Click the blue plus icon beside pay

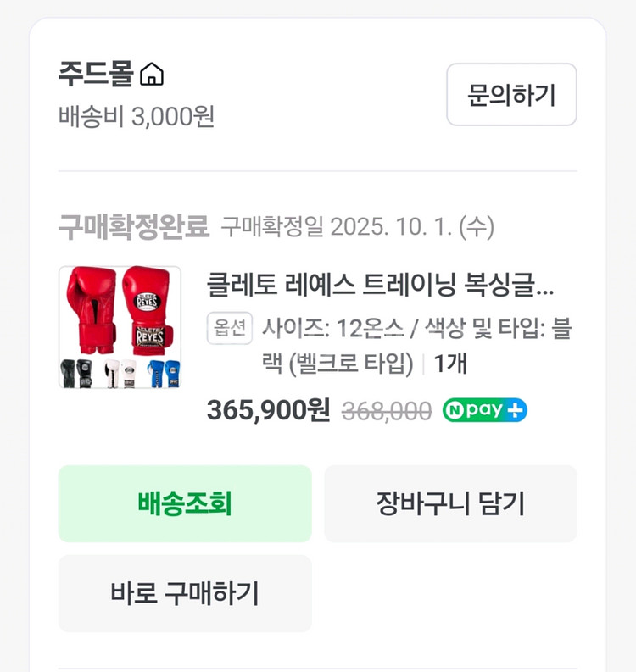[x=516, y=410]
